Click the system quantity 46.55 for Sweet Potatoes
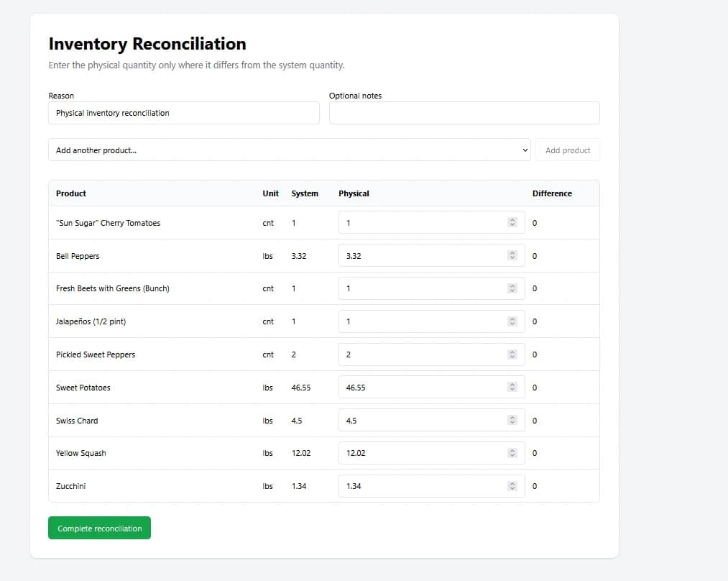Image resolution: width=728 pixels, height=581 pixels. click(301, 388)
